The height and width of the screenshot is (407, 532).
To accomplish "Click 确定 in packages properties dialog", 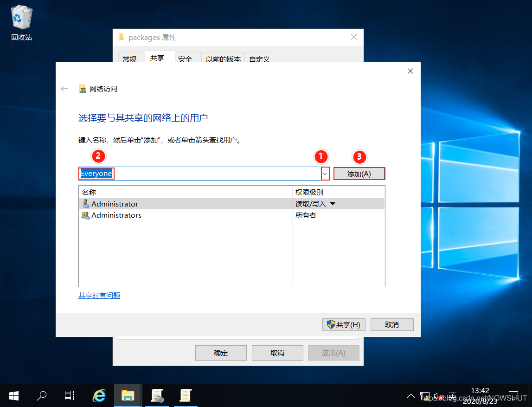I will coord(221,353).
